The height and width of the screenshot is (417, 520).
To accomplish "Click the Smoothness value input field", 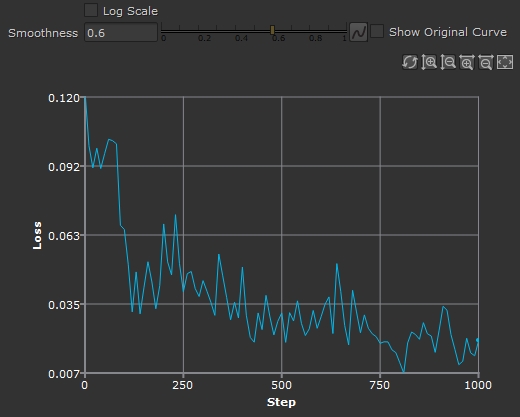I will coord(121,32).
